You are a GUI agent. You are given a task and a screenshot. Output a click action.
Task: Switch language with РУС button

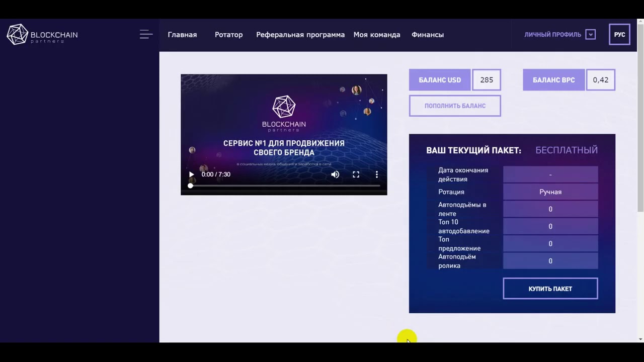coord(619,35)
